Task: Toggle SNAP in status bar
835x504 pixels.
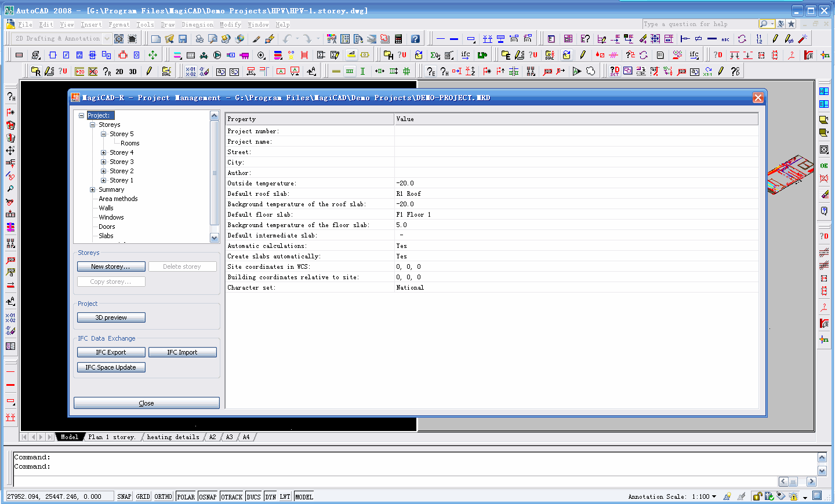Action: coord(124,496)
